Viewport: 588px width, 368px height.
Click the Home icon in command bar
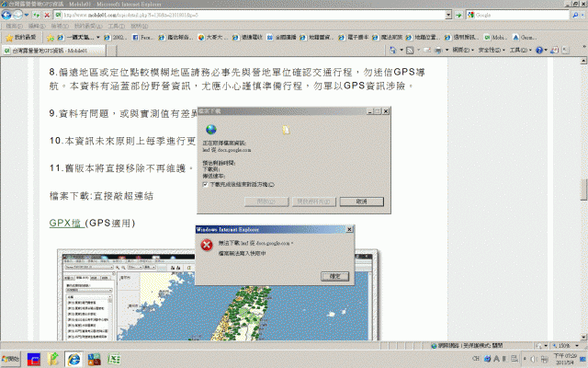click(x=392, y=50)
